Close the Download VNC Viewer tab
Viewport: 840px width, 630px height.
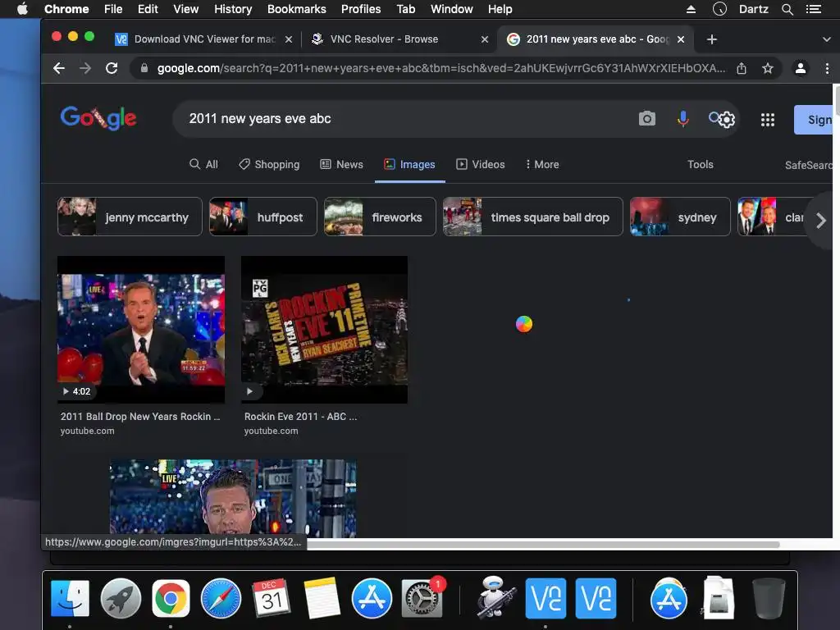tap(288, 39)
